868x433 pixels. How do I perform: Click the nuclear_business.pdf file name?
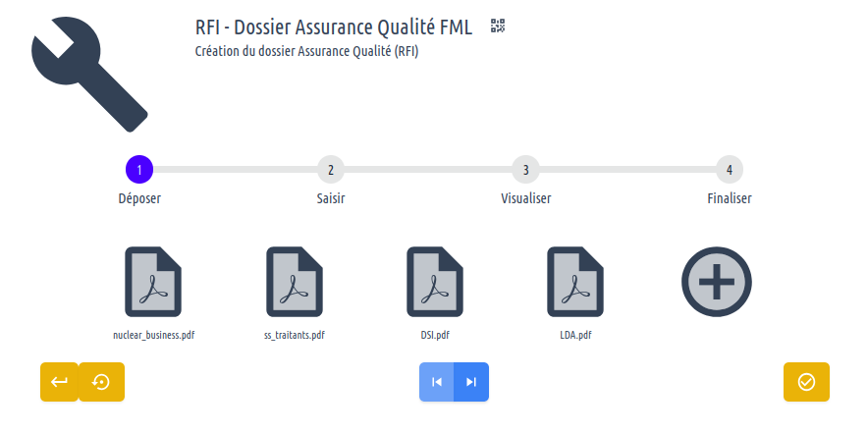click(x=153, y=336)
